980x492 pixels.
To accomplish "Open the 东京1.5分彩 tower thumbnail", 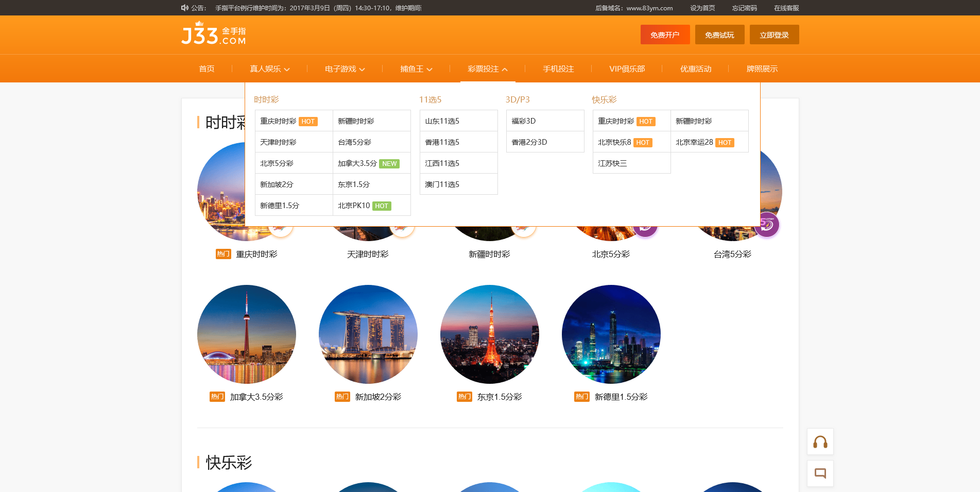I will [x=489, y=334].
